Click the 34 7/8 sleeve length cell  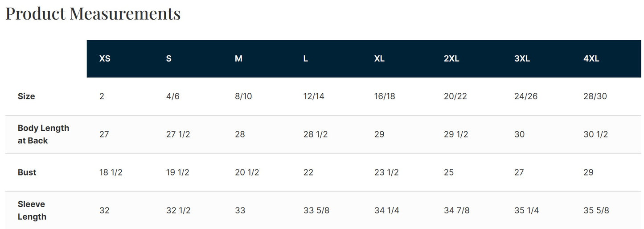coord(457,210)
